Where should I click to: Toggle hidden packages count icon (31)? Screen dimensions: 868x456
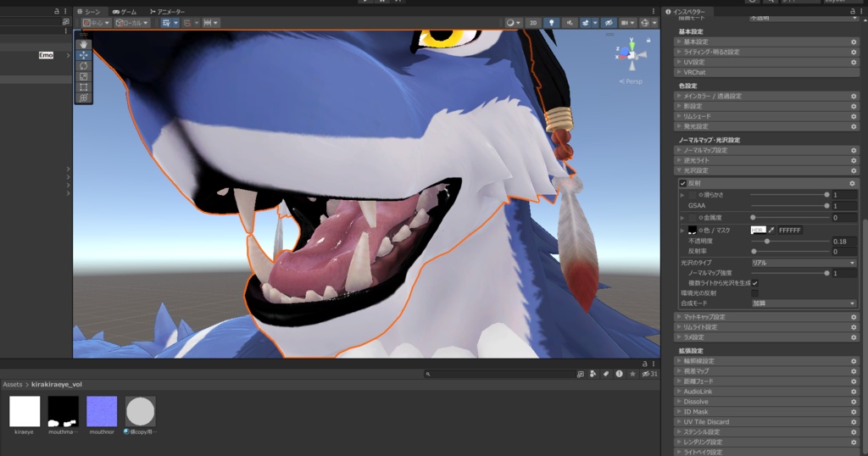click(649, 374)
